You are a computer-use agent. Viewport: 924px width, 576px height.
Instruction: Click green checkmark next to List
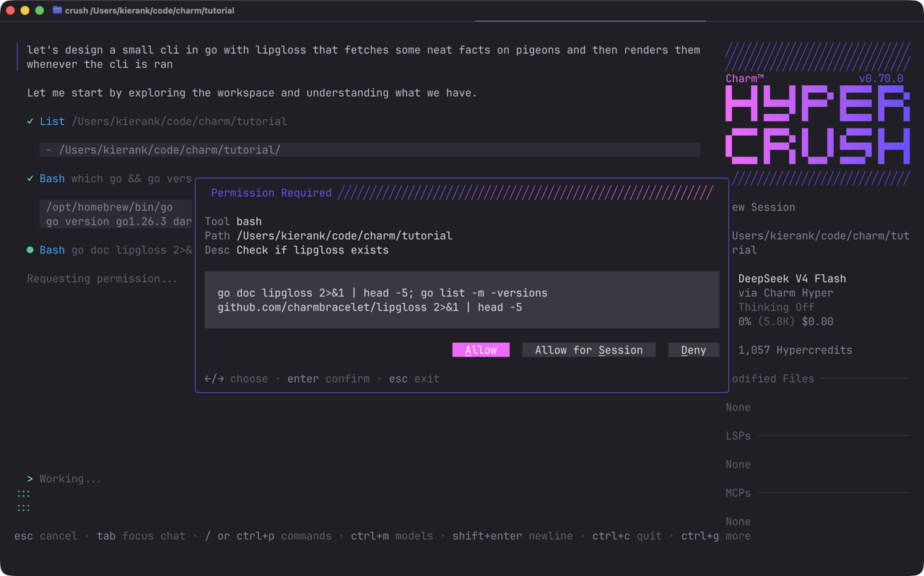pyautogui.click(x=30, y=121)
